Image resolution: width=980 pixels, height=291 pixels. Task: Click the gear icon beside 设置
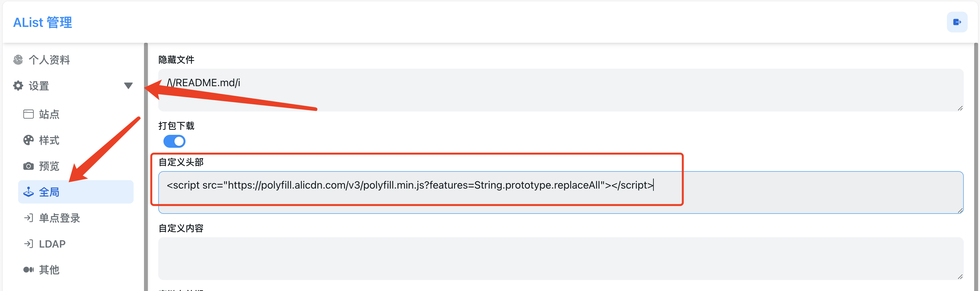click(x=18, y=86)
